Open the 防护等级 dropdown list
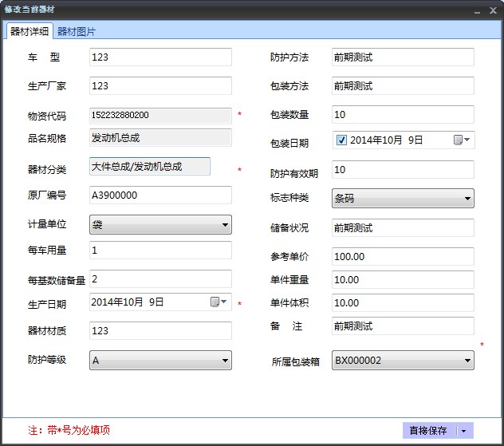 [225, 361]
